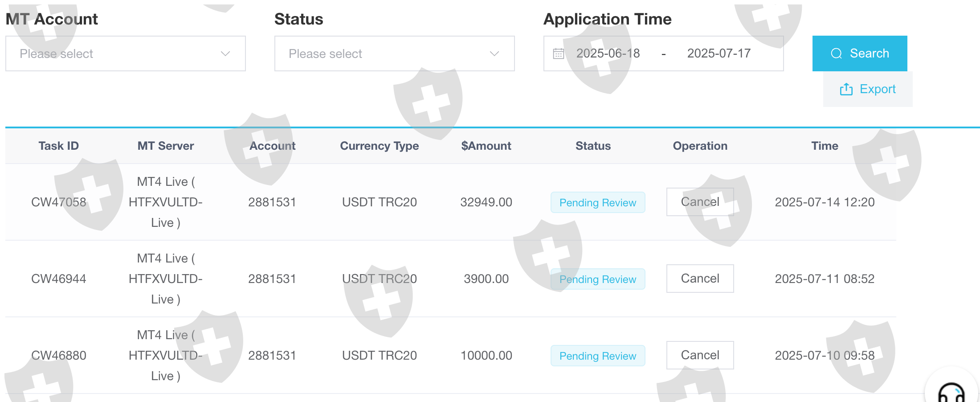980x402 pixels.
Task: Click the Currency Type column header
Action: (x=379, y=146)
